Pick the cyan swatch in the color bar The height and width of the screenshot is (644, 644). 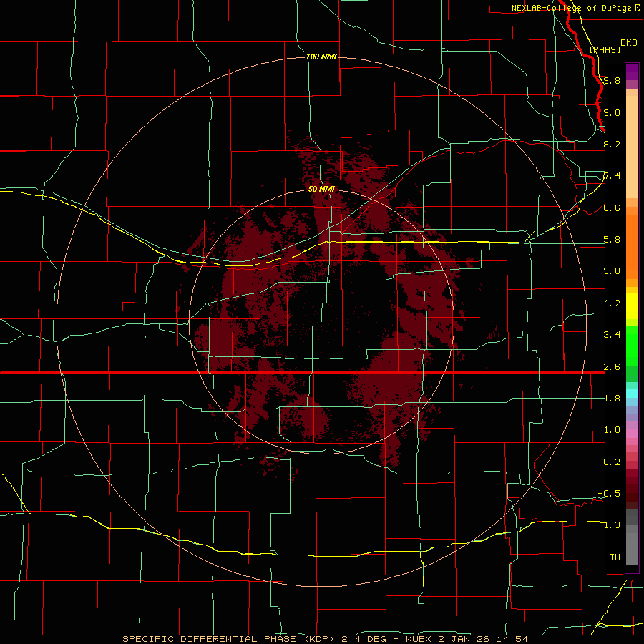(x=632, y=394)
